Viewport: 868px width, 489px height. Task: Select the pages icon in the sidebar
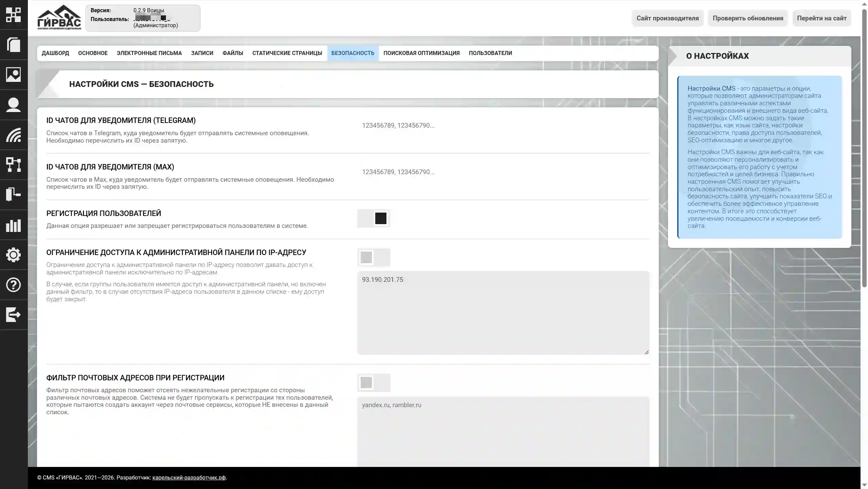coord(14,45)
